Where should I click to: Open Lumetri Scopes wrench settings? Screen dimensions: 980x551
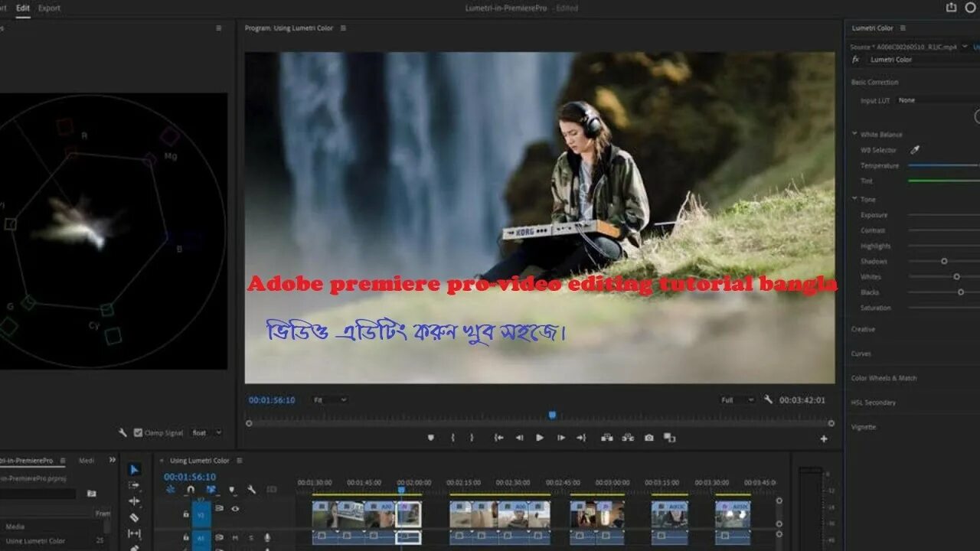(x=122, y=432)
